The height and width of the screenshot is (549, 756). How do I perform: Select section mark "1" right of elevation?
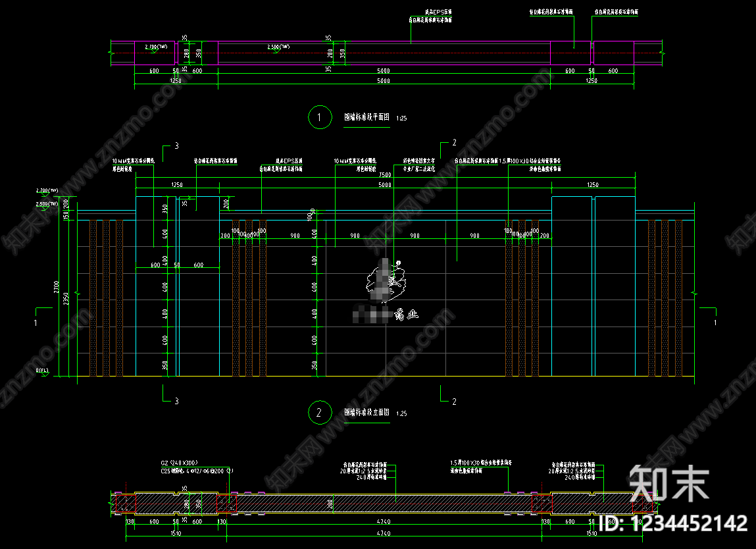click(715, 323)
